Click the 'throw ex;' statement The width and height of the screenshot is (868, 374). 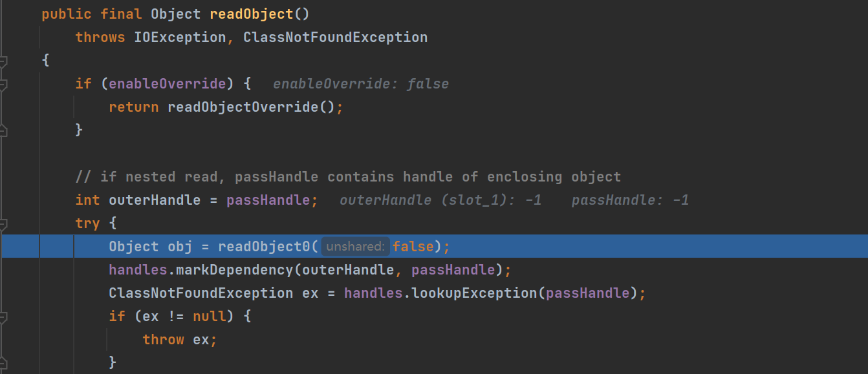[179, 340]
